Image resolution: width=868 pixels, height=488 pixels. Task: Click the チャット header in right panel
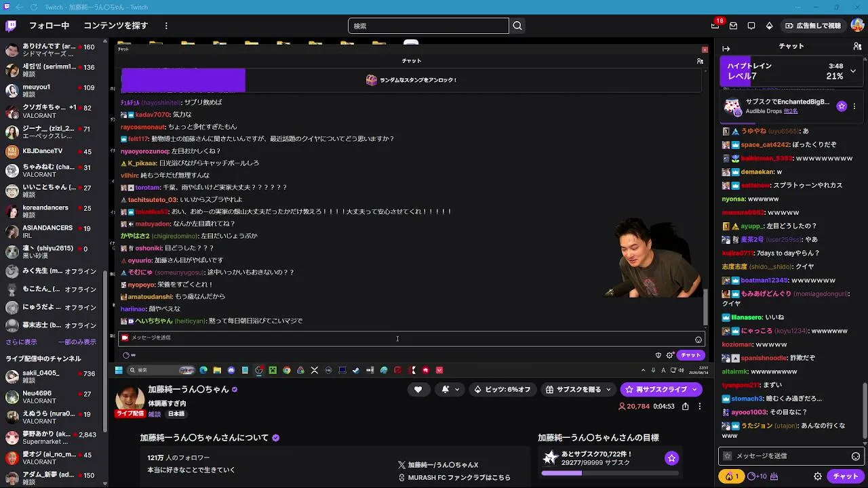(x=791, y=46)
